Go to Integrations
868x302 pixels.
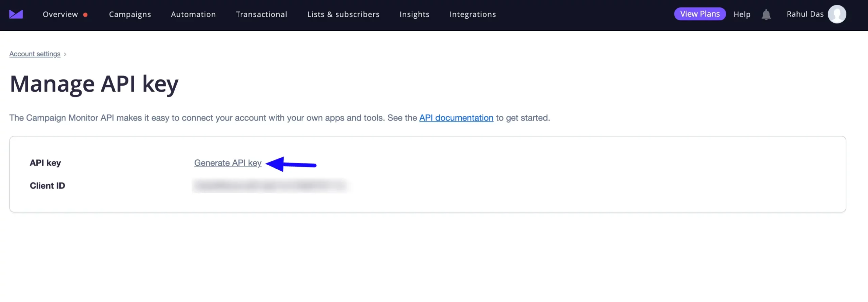(473, 14)
